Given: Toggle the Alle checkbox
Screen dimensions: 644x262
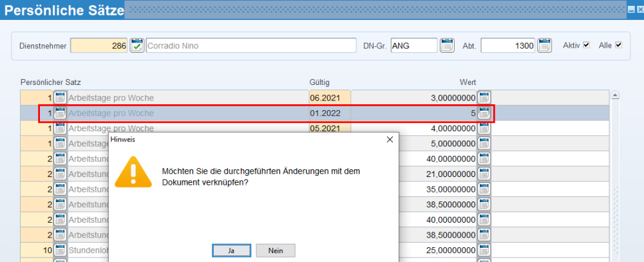Looking at the screenshot, I should pos(619,45).
